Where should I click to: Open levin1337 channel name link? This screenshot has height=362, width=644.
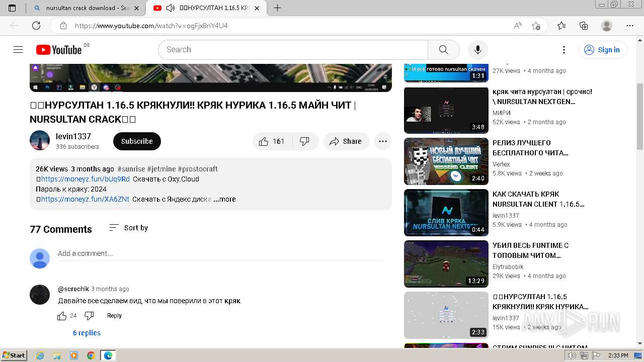[73, 136]
